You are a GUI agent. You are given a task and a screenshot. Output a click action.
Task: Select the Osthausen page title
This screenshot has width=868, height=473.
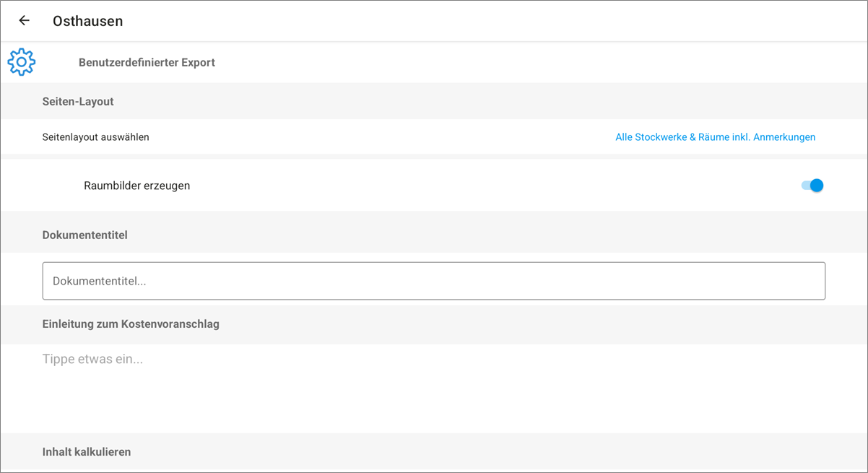point(87,21)
